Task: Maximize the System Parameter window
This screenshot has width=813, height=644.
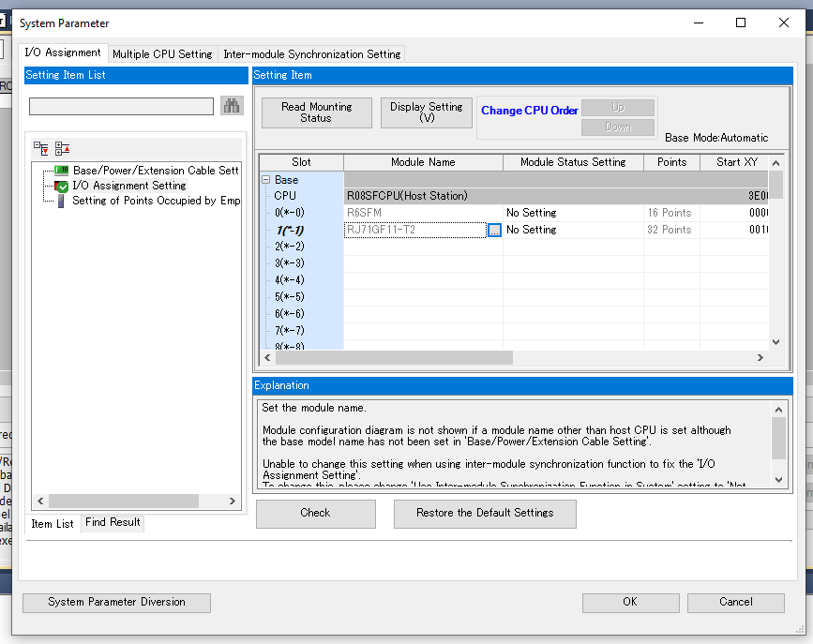Action: tap(741, 22)
